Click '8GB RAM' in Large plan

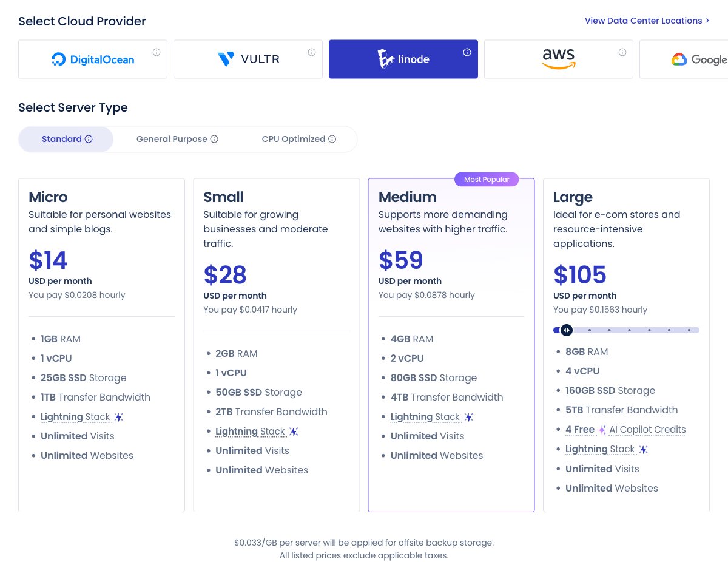(587, 351)
